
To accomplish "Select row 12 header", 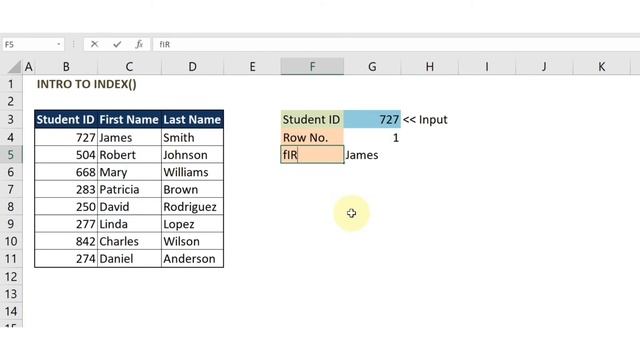I will point(11,277).
